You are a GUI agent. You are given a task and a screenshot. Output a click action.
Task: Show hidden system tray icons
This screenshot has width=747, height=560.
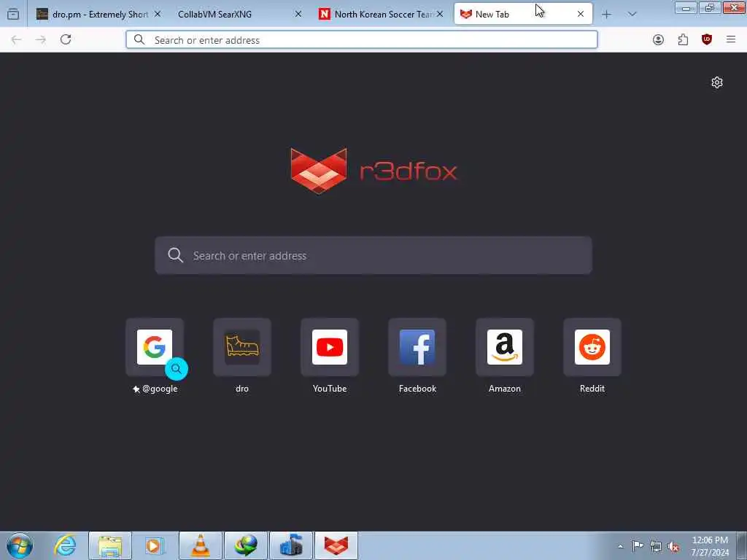620,546
